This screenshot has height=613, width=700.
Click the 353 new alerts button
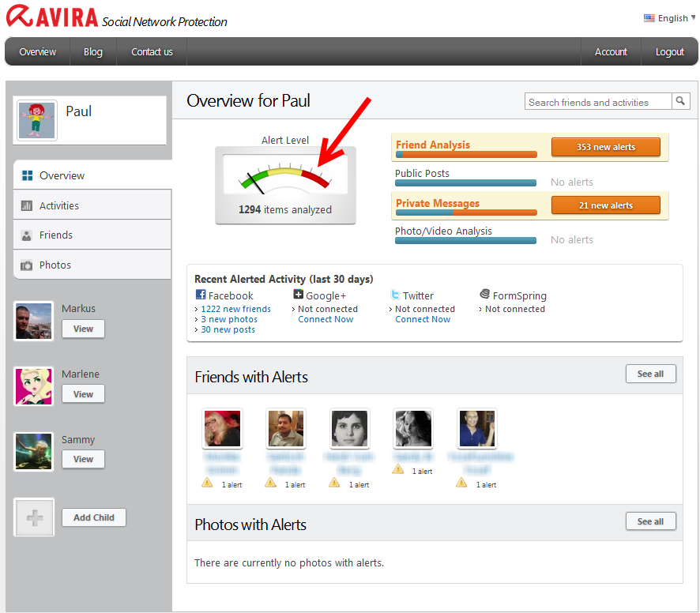point(605,147)
